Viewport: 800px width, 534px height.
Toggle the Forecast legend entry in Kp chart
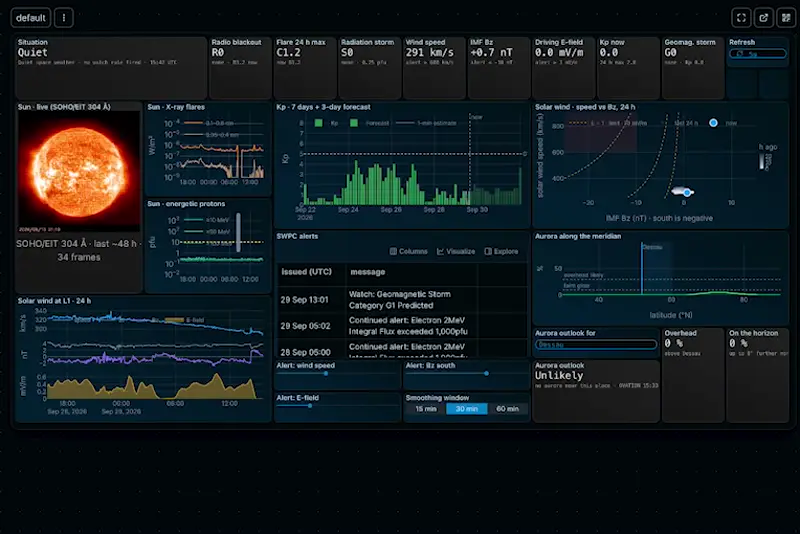tap(369, 123)
